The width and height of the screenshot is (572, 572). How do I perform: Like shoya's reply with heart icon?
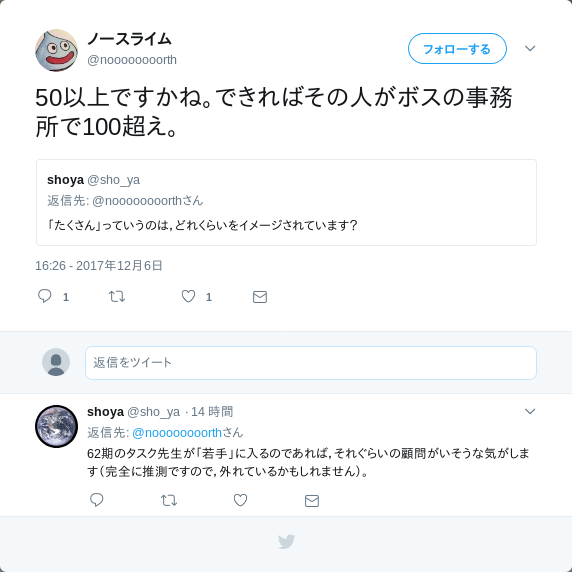coord(240,500)
